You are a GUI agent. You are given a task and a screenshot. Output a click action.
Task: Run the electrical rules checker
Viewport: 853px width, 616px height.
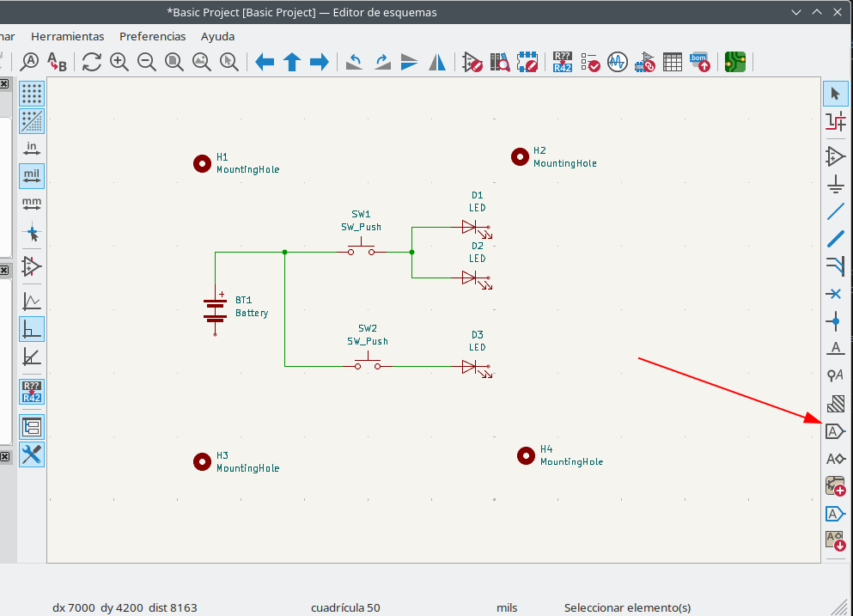(589, 62)
